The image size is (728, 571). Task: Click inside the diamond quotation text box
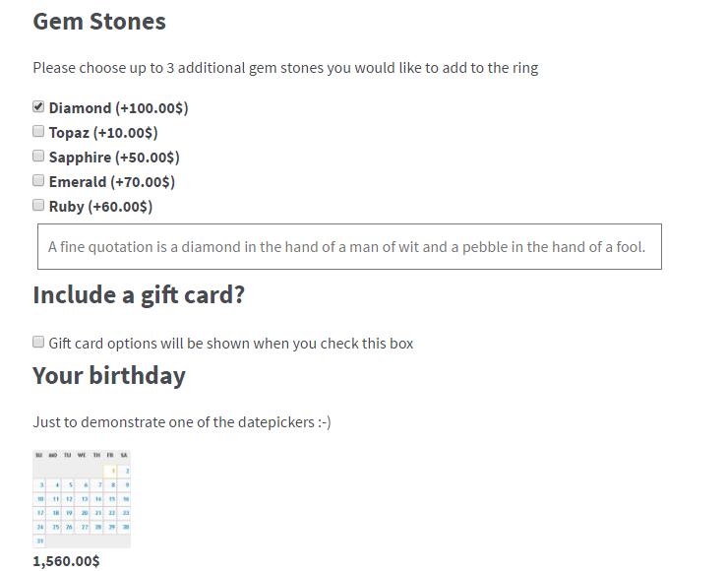point(349,247)
